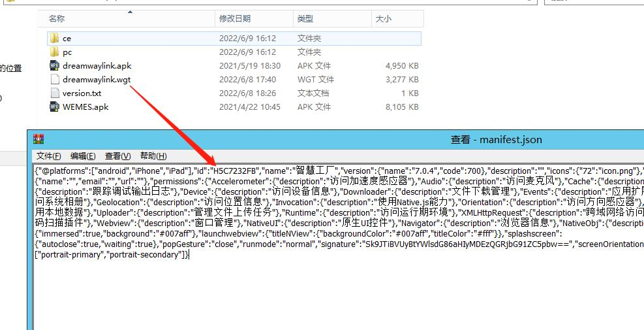The height and width of the screenshot is (330, 644).
Task: Open the 查看(V) menu
Action: click(x=117, y=156)
